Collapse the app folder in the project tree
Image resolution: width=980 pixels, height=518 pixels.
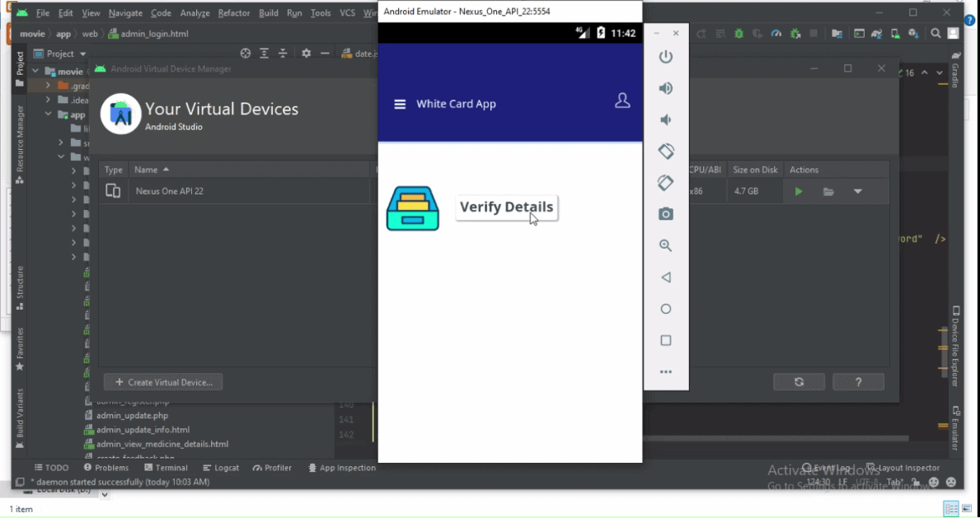[47, 114]
